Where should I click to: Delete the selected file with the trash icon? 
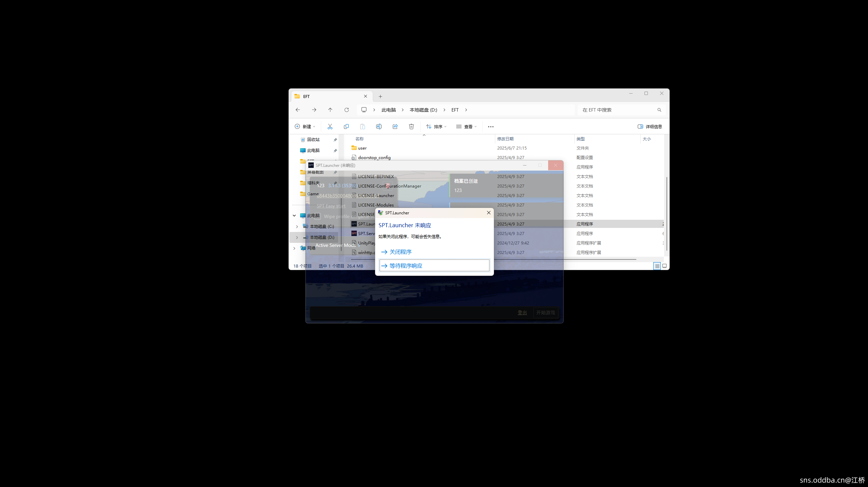click(x=411, y=126)
